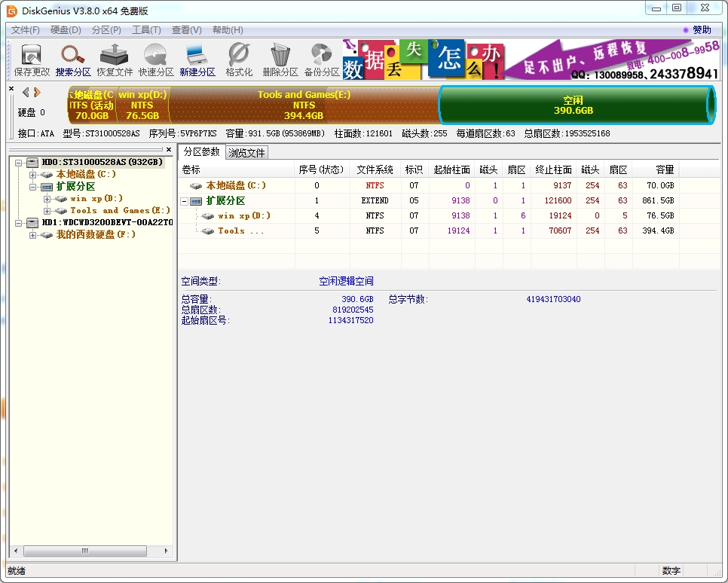Open the 分区(P) menu
Image resolution: width=728 pixels, height=583 pixels.
click(x=106, y=29)
